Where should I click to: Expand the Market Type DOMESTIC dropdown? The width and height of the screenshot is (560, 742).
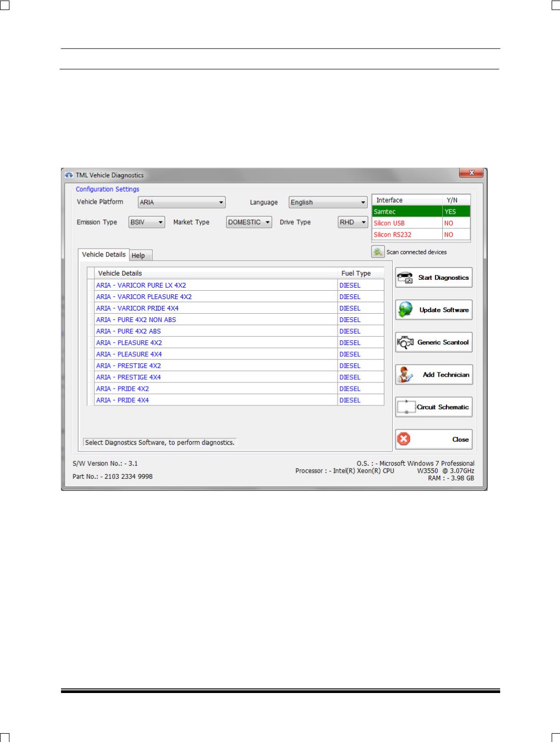[x=249, y=222]
